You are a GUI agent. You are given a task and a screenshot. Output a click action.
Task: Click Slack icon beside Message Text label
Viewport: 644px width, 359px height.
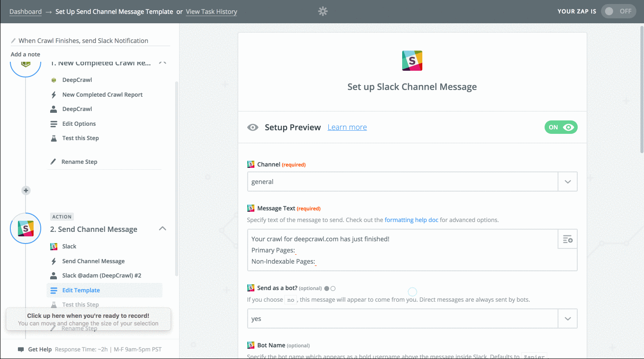251,209
